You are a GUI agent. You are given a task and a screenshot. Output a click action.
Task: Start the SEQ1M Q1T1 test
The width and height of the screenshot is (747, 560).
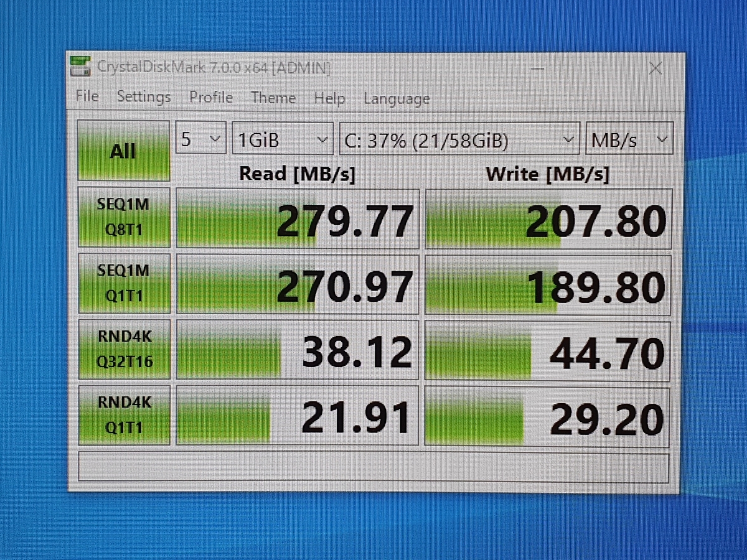[x=123, y=283]
